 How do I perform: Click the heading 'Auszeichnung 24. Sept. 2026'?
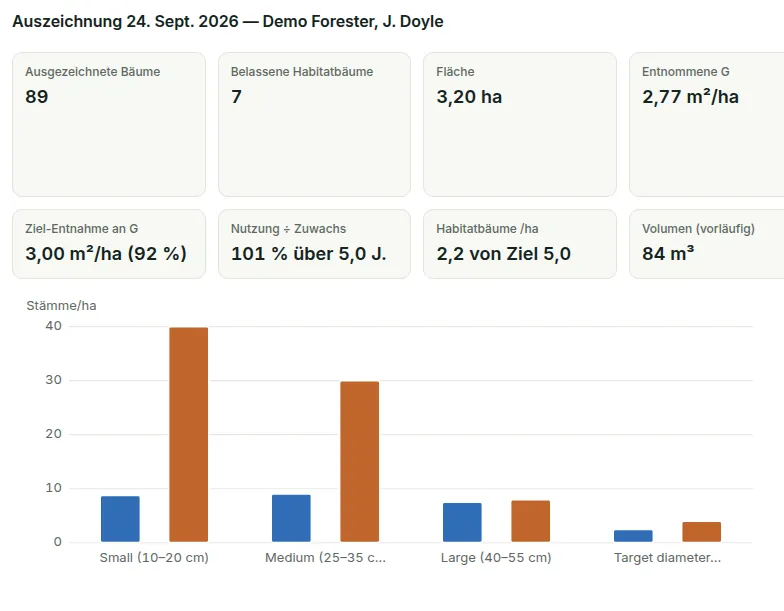coord(126,22)
